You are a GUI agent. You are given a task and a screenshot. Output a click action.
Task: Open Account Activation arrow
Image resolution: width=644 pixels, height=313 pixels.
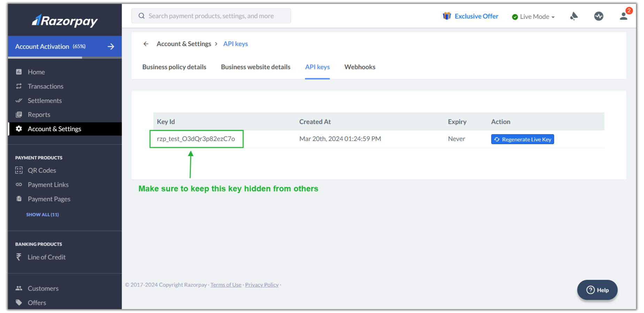coord(111,46)
